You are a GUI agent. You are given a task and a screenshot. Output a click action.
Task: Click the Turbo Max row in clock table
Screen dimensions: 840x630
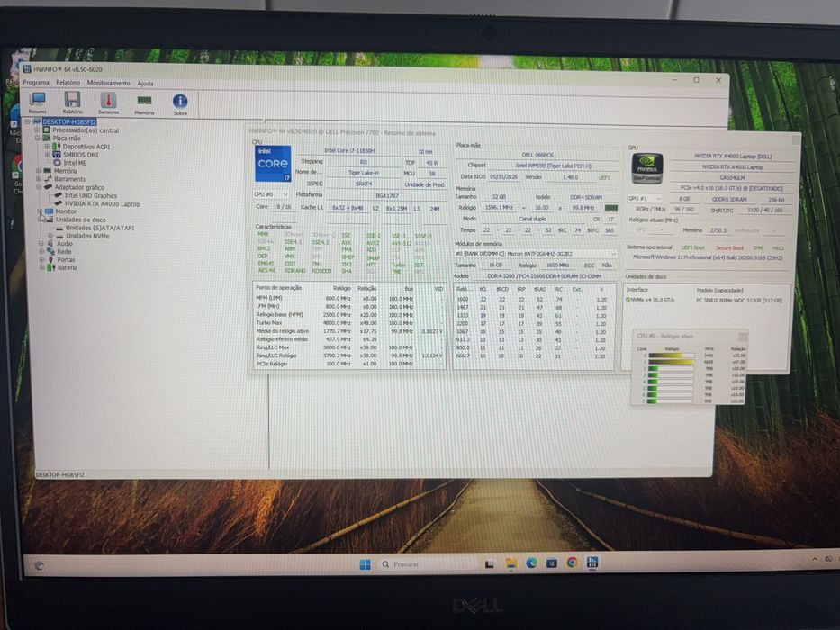pos(348,323)
